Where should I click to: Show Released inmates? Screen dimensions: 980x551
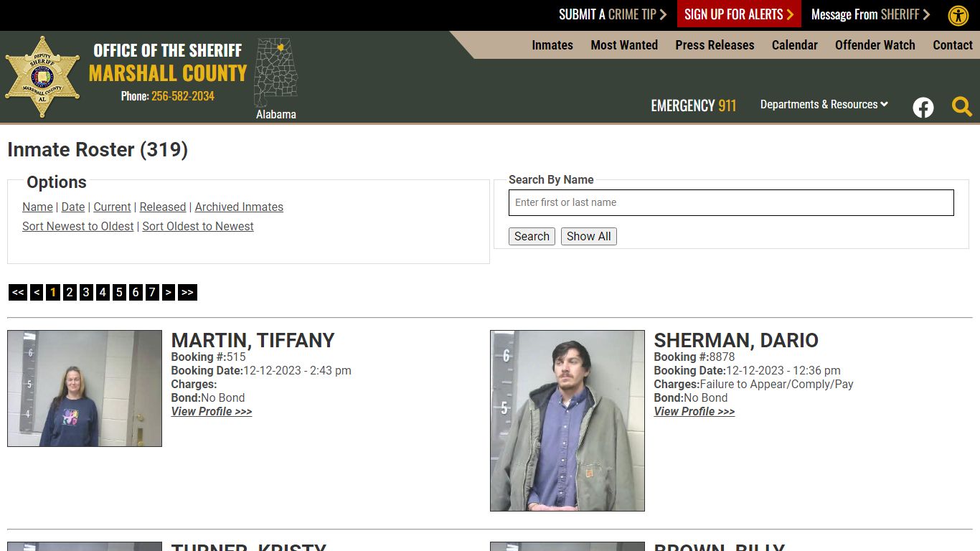pos(163,207)
